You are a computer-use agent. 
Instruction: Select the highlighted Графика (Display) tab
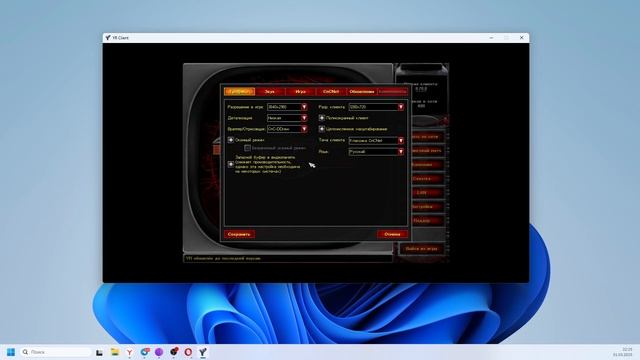pos(240,91)
